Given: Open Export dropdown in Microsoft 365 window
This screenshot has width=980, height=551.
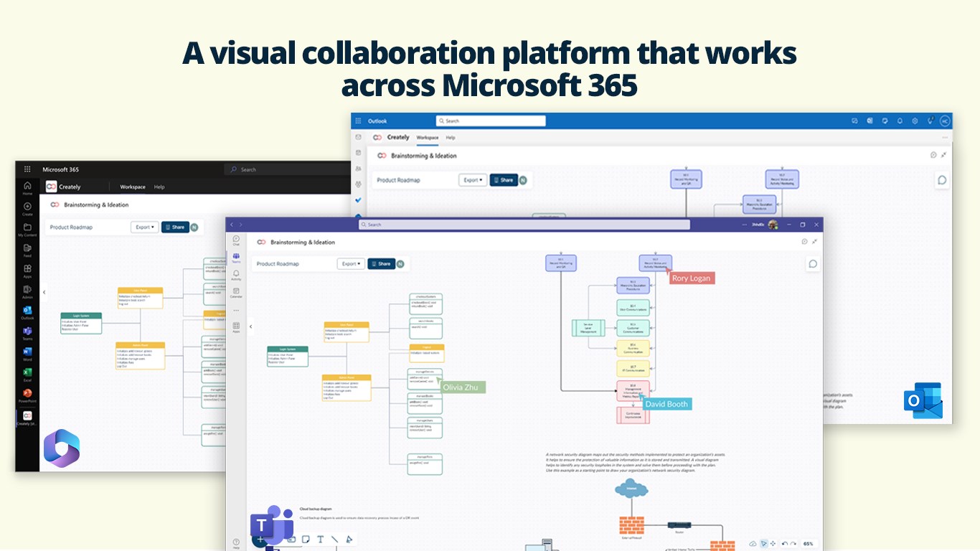Looking at the screenshot, I should [x=144, y=227].
